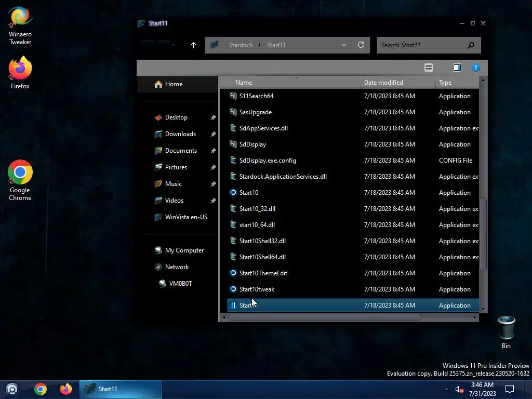
Task: Open Google Chrome desktop shortcut
Action: (20, 180)
